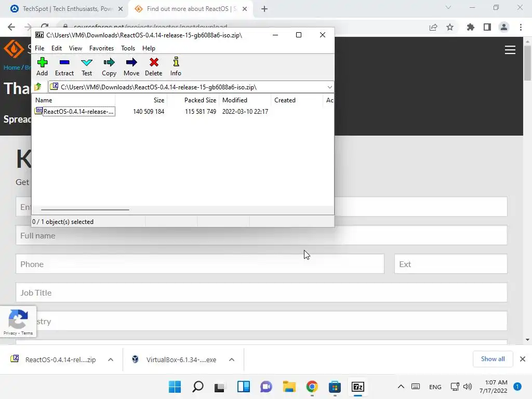Open a new Chrome tab
Viewport: 532px width, 399px height.
pyautogui.click(x=264, y=9)
